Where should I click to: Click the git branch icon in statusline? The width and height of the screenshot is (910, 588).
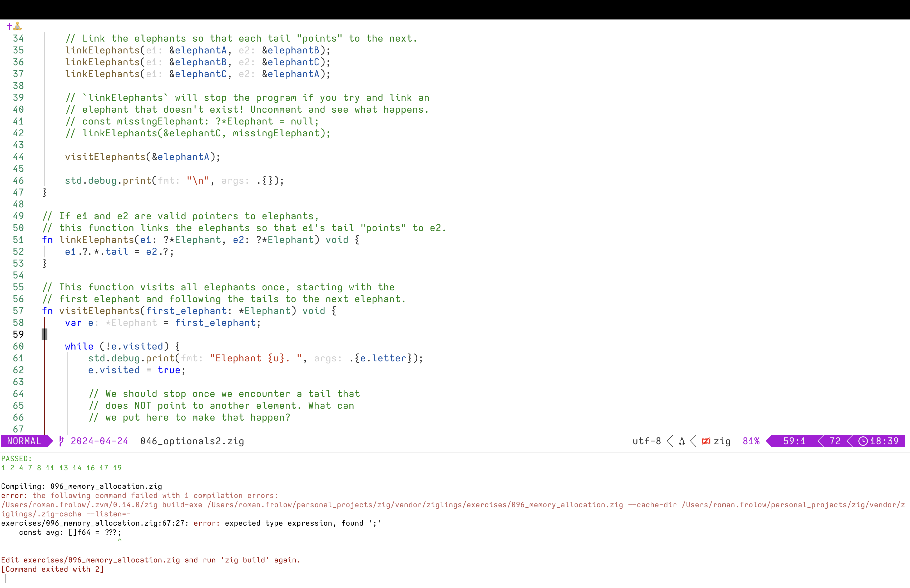pyautogui.click(x=61, y=441)
